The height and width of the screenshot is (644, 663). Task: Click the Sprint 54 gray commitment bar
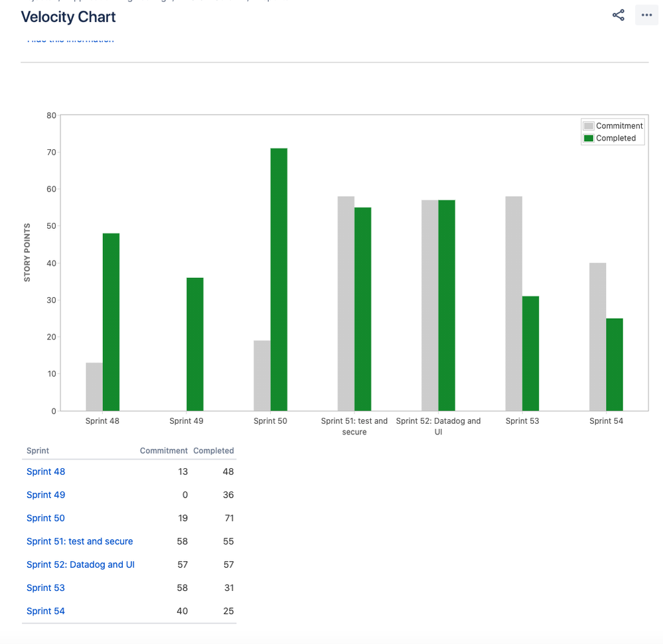coord(598,337)
